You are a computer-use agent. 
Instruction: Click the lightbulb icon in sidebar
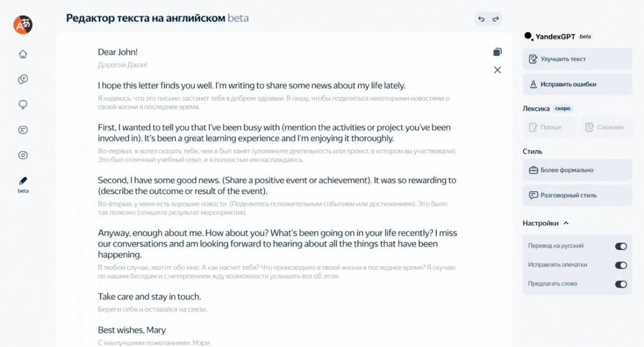click(23, 105)
